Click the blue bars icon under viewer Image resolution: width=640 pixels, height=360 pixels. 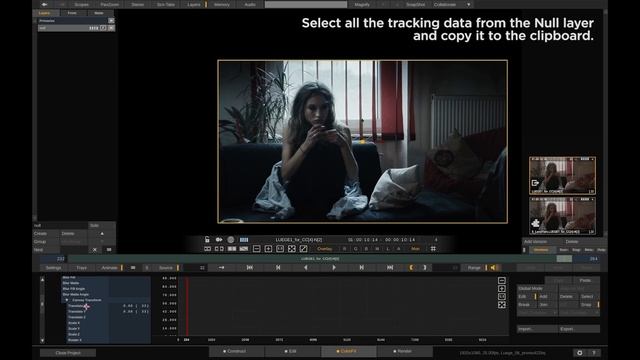[x=244, y=240]
